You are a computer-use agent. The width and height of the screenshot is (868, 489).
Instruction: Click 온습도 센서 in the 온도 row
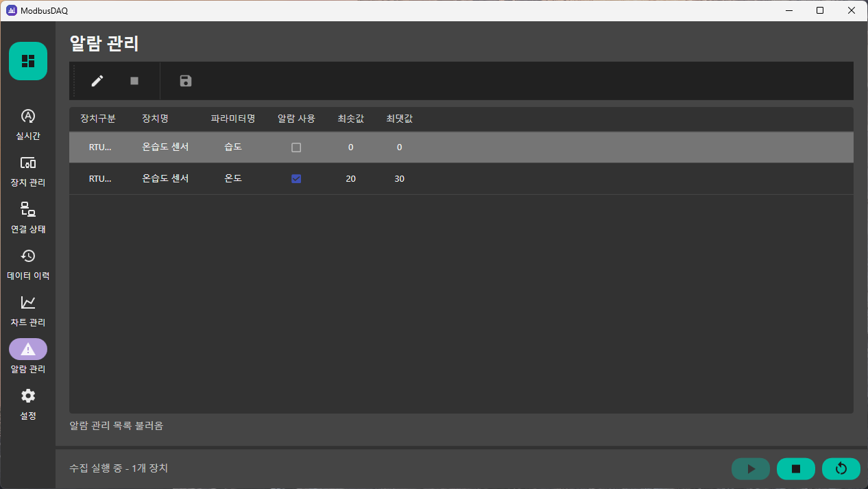coord(165,178)
